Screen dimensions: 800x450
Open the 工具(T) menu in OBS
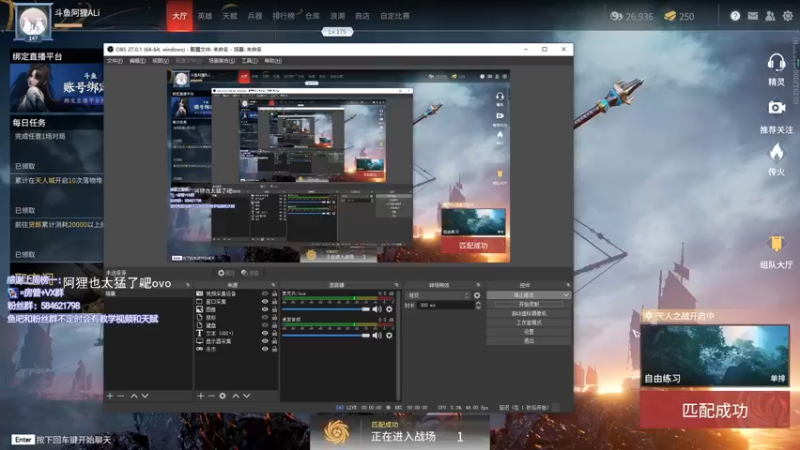249,61
